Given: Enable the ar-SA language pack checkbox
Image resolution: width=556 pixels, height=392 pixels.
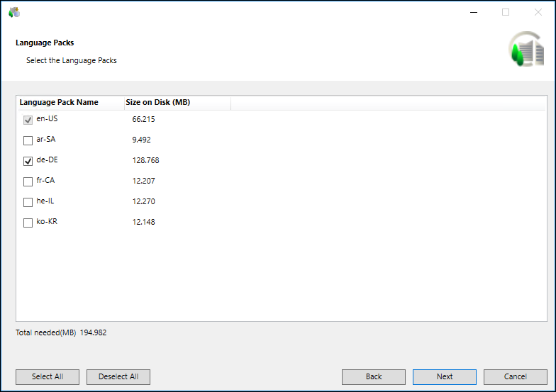Looking at the screenshot, I should point(28,140).
